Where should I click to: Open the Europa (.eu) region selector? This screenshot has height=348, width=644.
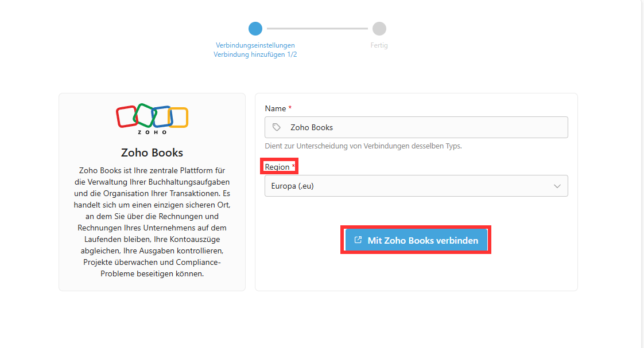416,186
